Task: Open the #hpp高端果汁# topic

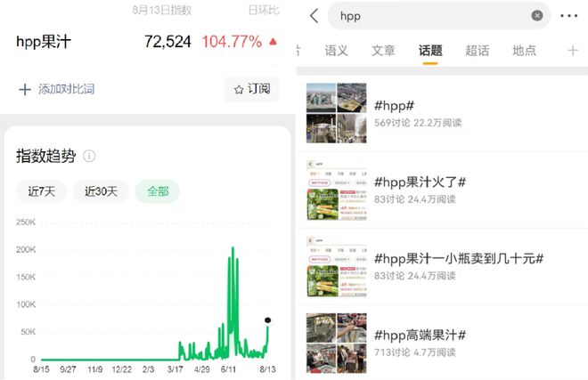Action: pos(442,343)
